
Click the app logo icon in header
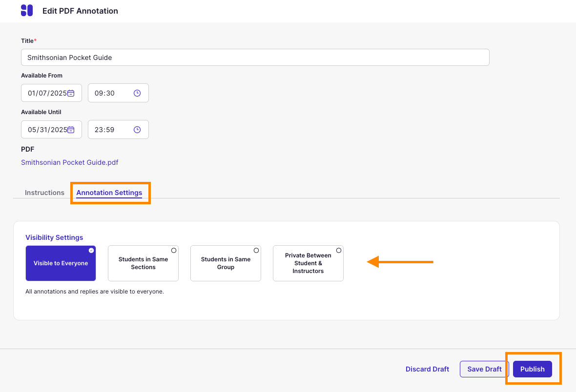click(x=27, y=11)
